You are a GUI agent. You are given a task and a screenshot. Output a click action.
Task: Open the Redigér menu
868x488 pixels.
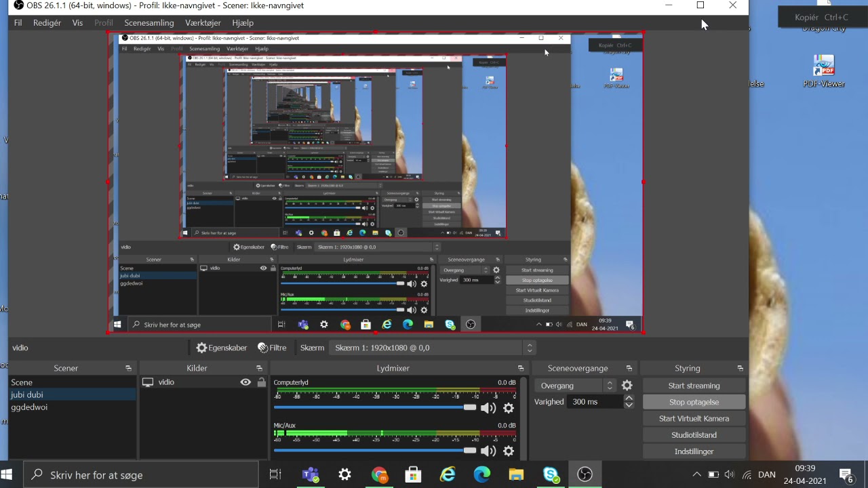point(47,23)
